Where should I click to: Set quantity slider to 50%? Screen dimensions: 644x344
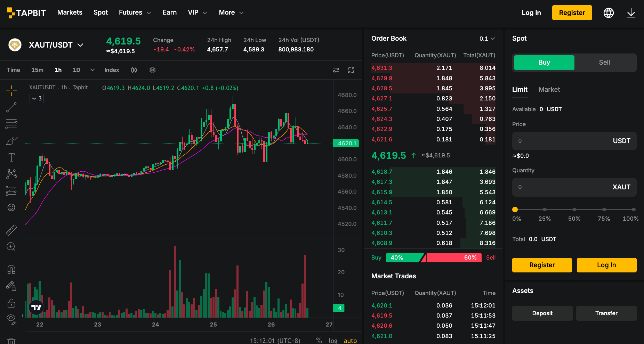(x=574, y=210)
